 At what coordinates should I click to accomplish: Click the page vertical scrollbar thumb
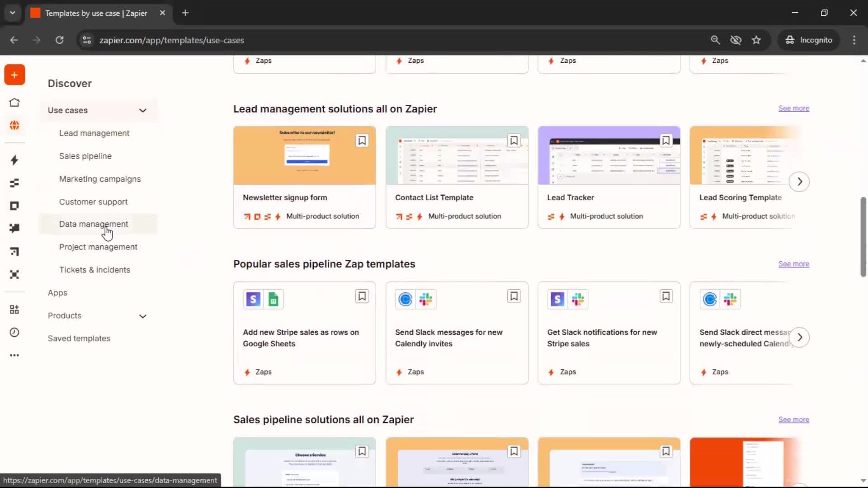point(863,237)
